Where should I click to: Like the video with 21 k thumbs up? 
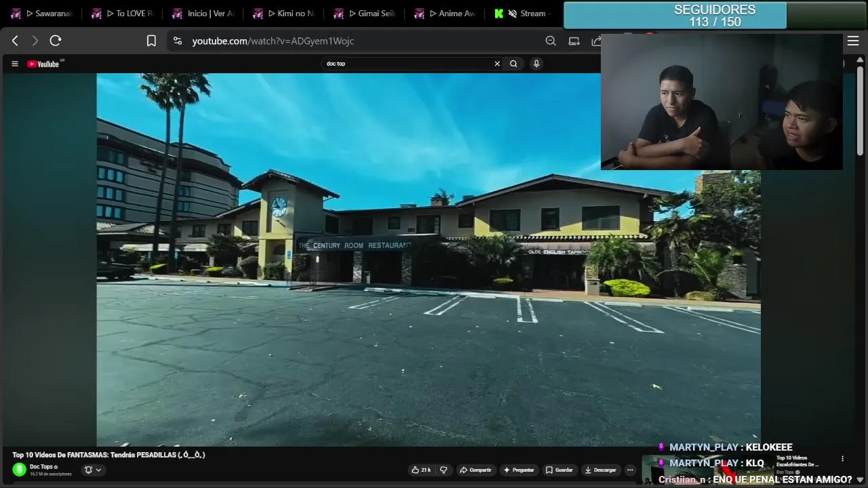(x=421, y=470)
